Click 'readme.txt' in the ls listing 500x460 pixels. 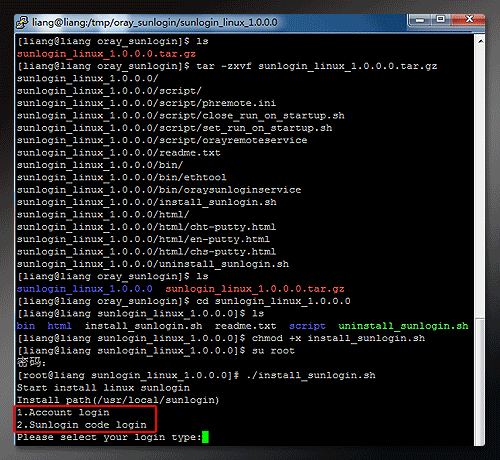pyautogui.click(x=245, y=326)
